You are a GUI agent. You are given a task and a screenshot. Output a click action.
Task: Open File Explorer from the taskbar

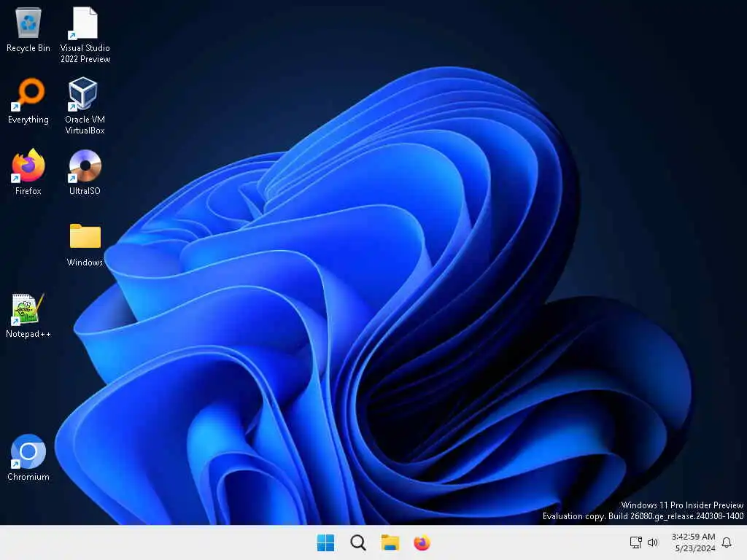(x=390, y=542)
